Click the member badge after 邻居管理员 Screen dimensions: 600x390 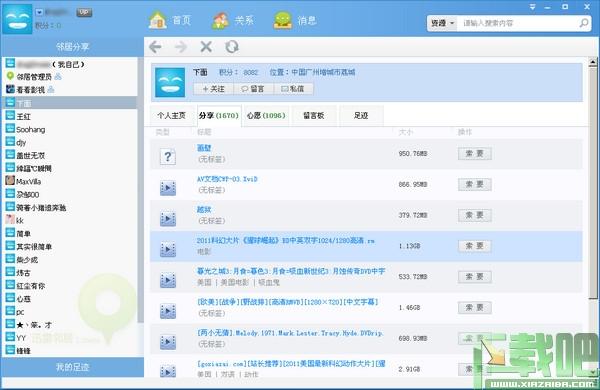point(58,77)
